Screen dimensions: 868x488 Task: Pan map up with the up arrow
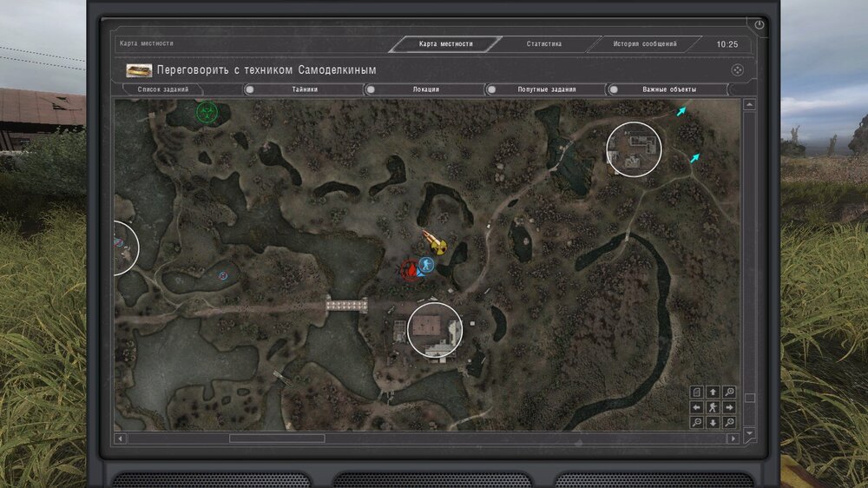(713, 392)
